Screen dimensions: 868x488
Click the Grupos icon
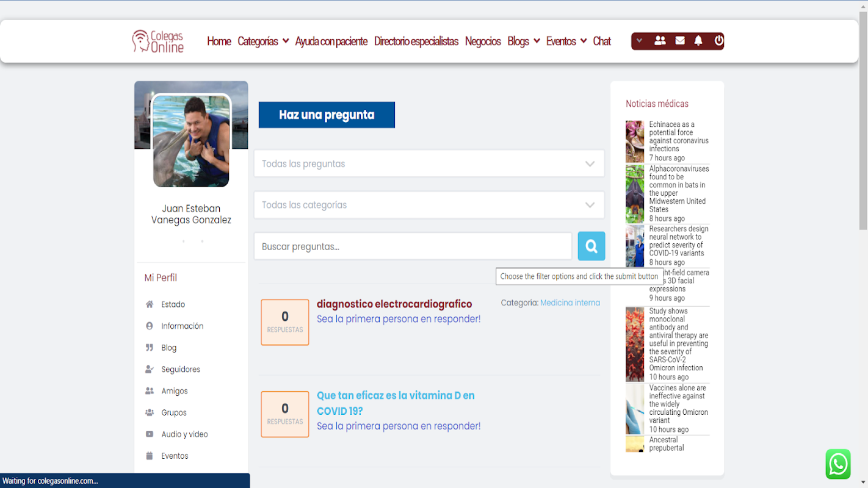coord(150,412)
